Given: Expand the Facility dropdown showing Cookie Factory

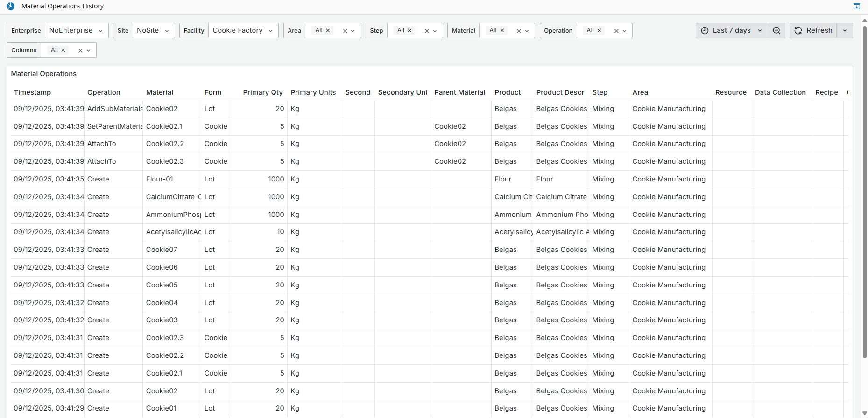Looking at the screenshot, I should click(243, 30).
